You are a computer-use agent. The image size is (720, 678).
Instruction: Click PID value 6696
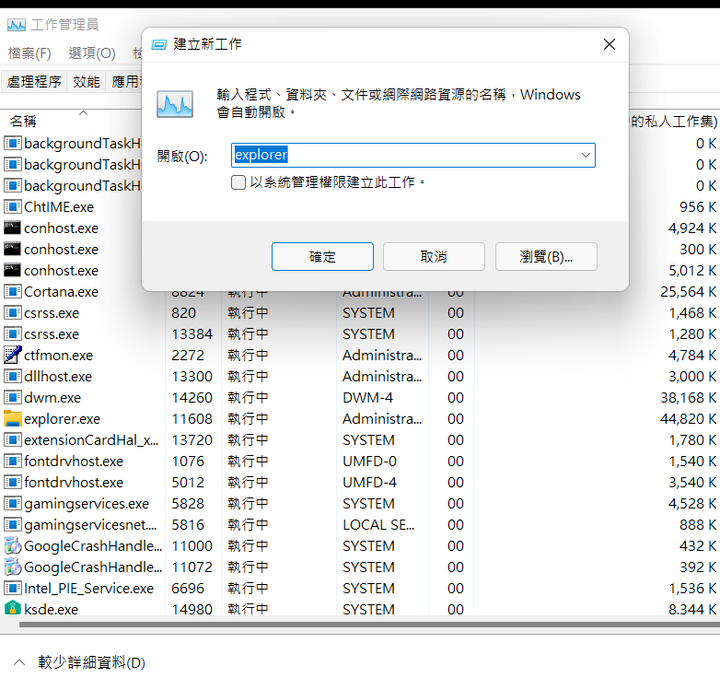[187, 588]
